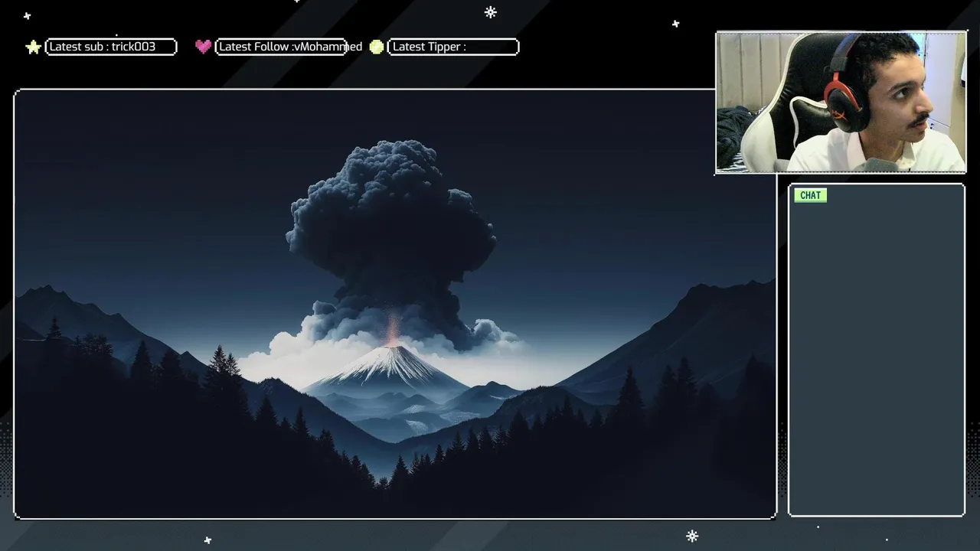Click the yellow coin icon beside Latest Tipper
This screenshot has height=551, width=980.
[x=376, y=47]
